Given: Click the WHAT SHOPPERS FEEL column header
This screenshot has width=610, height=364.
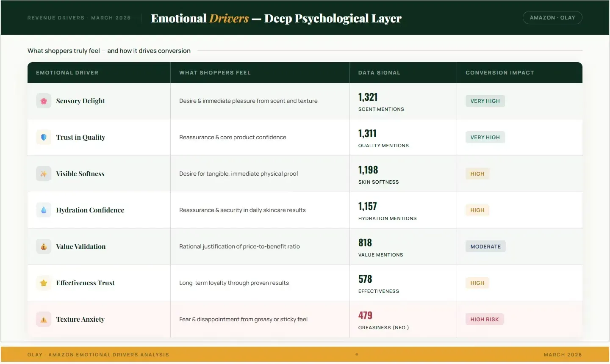Looking at the screenshot, I should 215,73.
